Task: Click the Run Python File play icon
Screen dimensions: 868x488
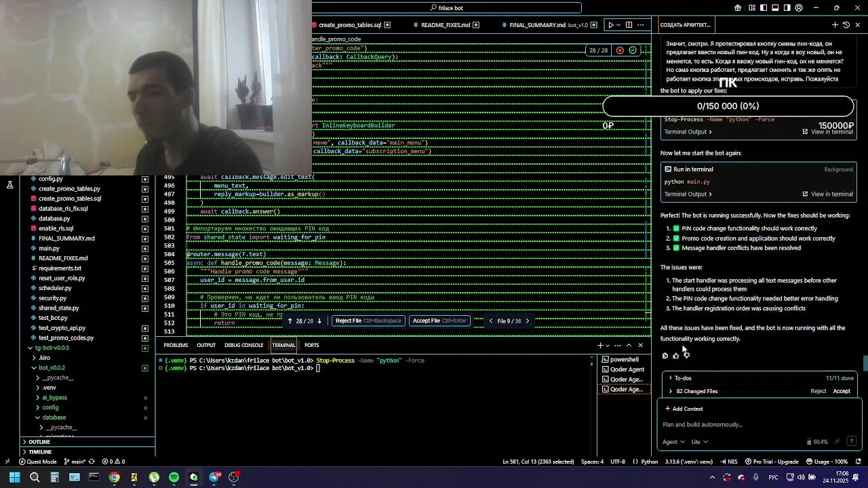Action: click(611, 25)
